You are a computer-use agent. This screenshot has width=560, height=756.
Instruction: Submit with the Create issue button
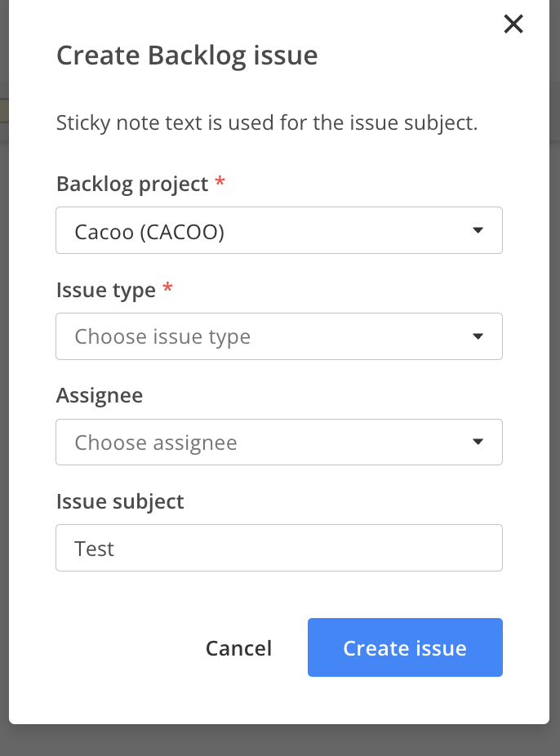[405, 647]
